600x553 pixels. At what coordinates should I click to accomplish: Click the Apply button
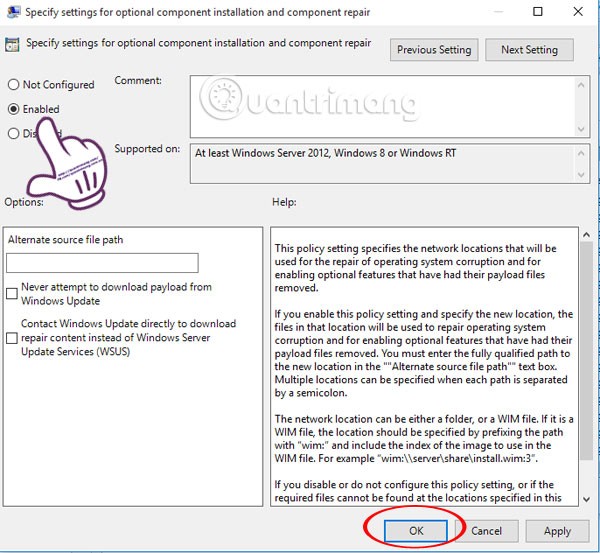[557, 530]
